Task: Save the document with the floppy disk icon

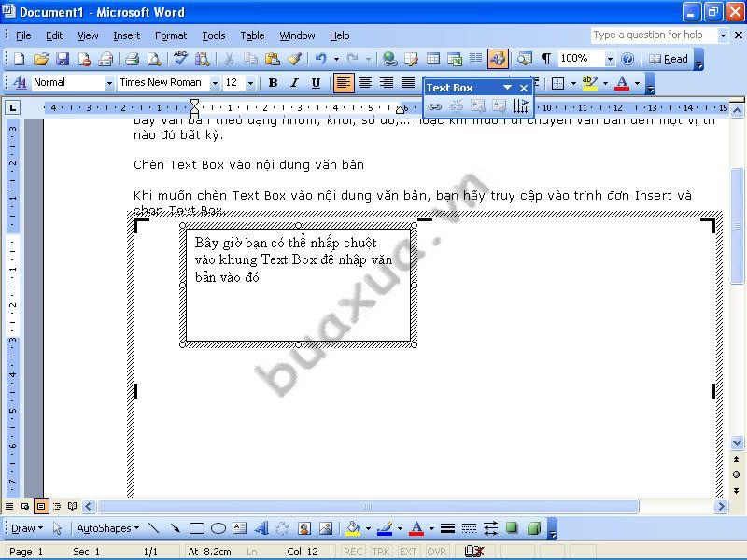Action: (63, 59)
